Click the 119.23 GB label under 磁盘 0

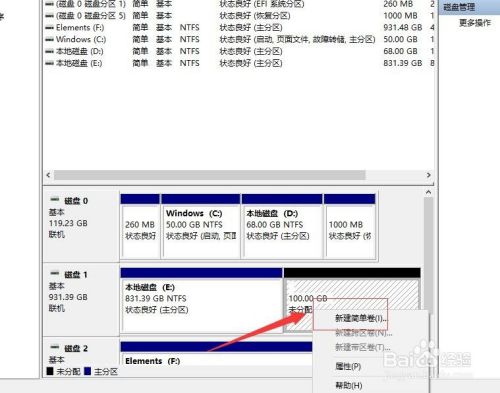click(x=68, y=223)
